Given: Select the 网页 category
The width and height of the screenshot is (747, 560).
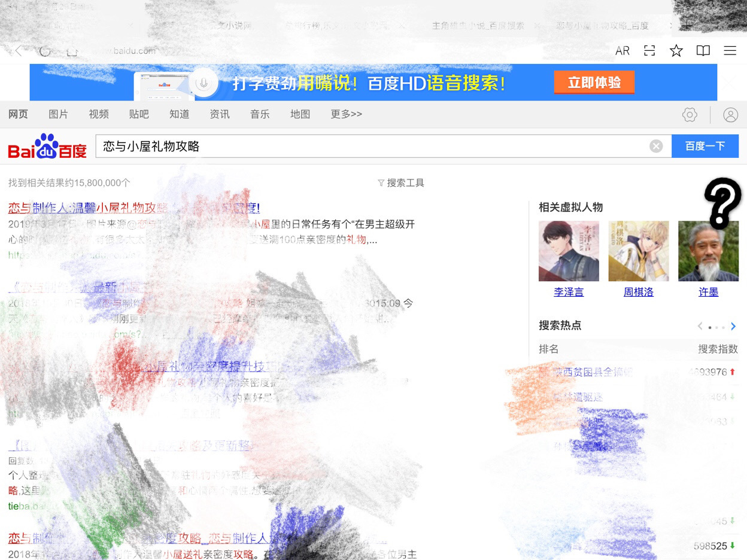Looking at the screenshot, I should [18, 114].
